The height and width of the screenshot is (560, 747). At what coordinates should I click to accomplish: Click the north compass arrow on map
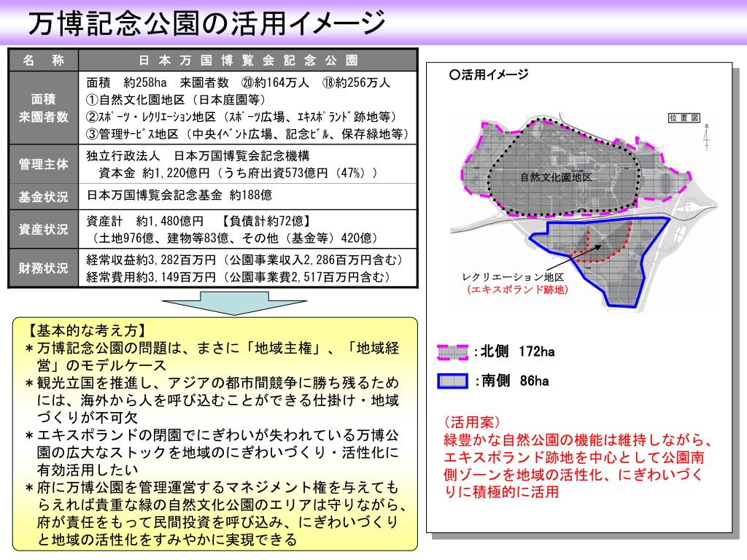[706, 138]
